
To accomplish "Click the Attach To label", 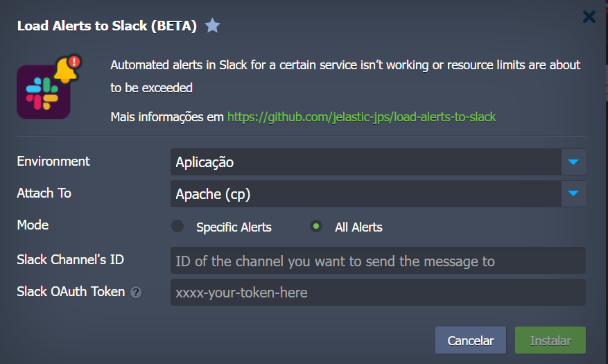I will click(x=44, y=193).
